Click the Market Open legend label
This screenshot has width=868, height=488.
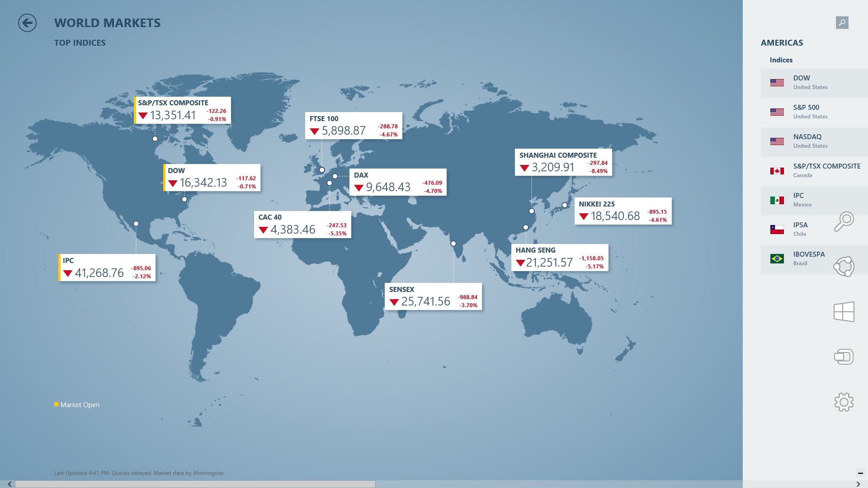[x=80, y=405]
